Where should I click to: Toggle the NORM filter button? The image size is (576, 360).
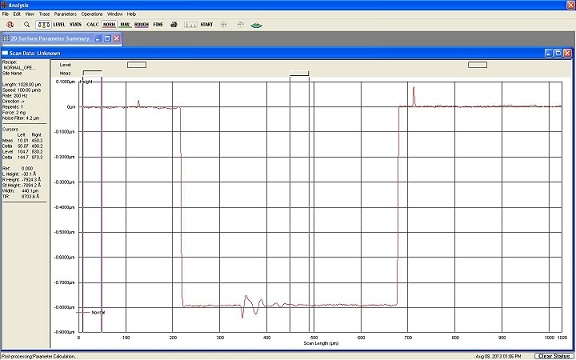(x=109, y=25)
